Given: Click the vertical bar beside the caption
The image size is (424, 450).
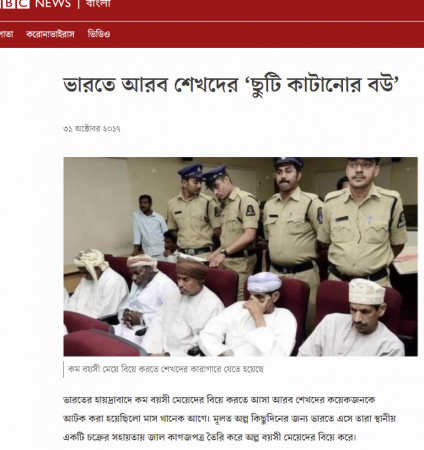Looking at the screenshot, I should (x=64, y=370).
